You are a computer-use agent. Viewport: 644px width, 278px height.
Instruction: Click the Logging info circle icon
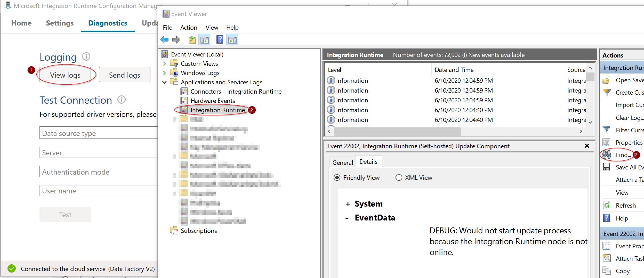pyautogui.click(x=86, y=56)
